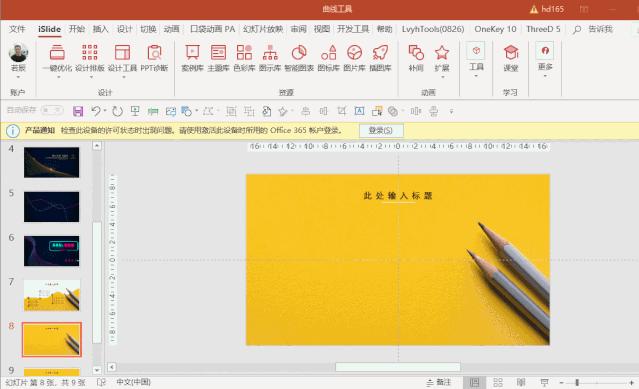This screenshot has height=389, width=639.
Task: Click the text box A icon in quick access toolbar
Action: click(x=359, y=111)
